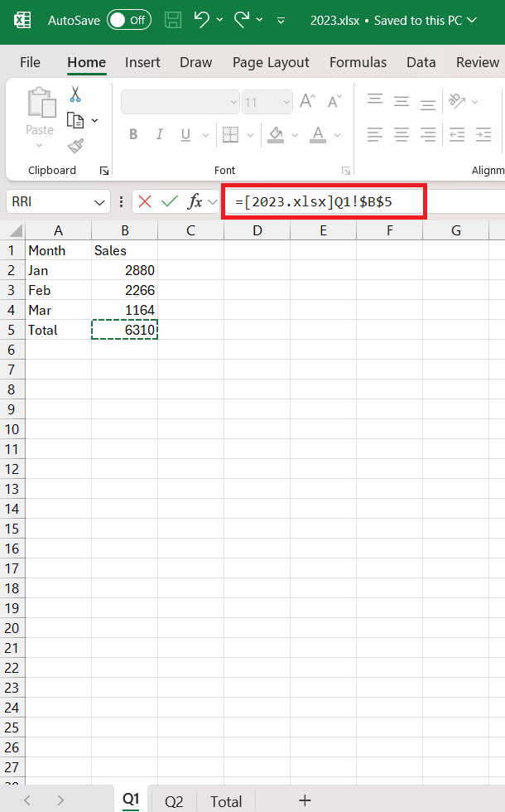Open the Redo history dropdown arrow
This screenshot has height=812, width=505.
[260, 20]
